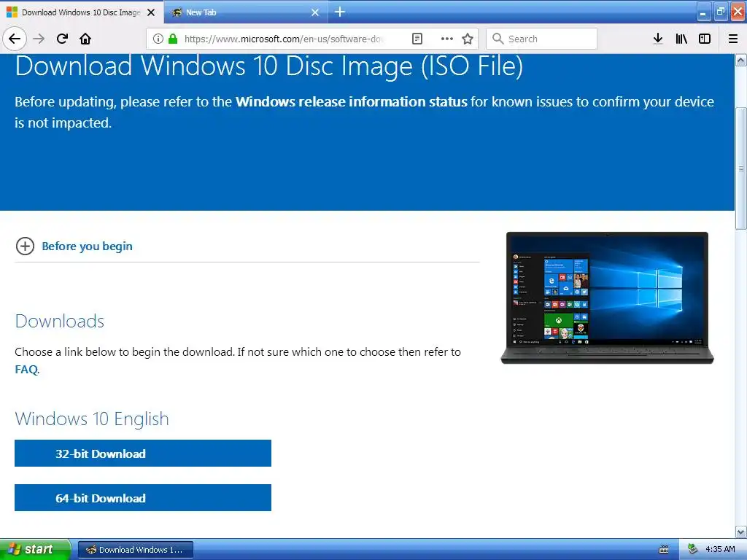Open the FAQ link
747x560 pixels.
coord(26,370)
